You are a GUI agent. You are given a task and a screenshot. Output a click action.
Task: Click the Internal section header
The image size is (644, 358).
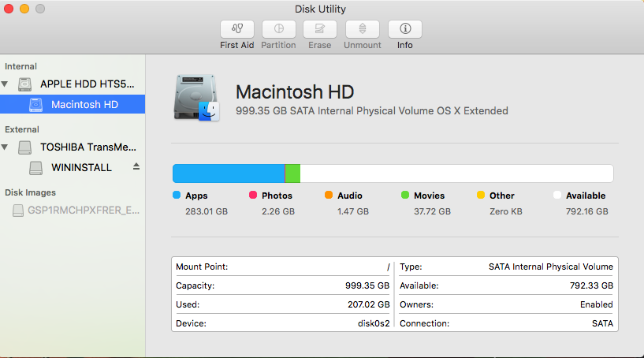click(21, 66)
